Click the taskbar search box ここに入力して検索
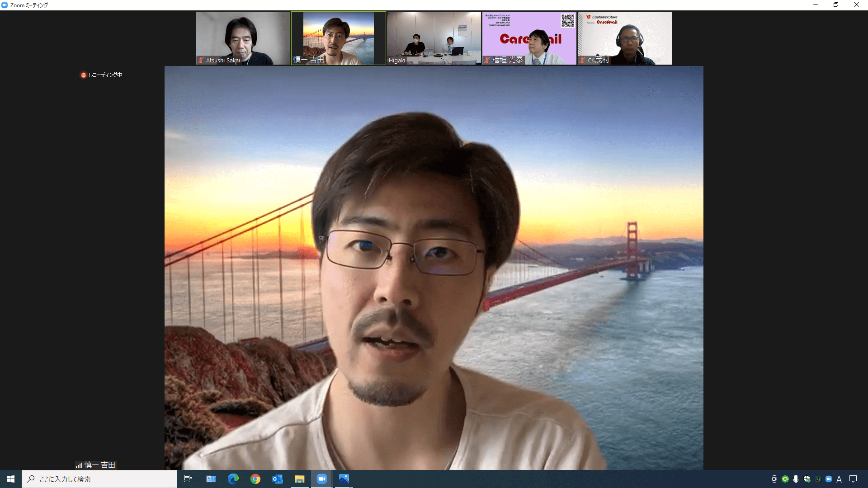 pos(99,479)
